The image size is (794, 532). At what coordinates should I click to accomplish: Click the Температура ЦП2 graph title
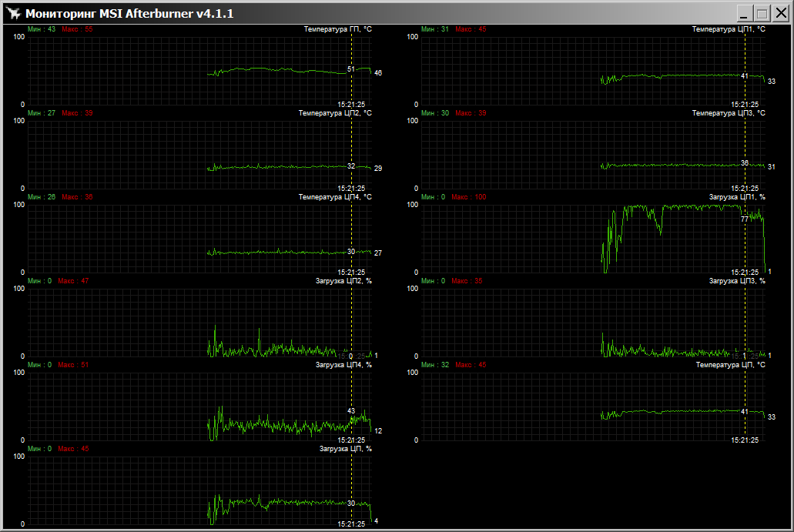click(x=335, y=113)
